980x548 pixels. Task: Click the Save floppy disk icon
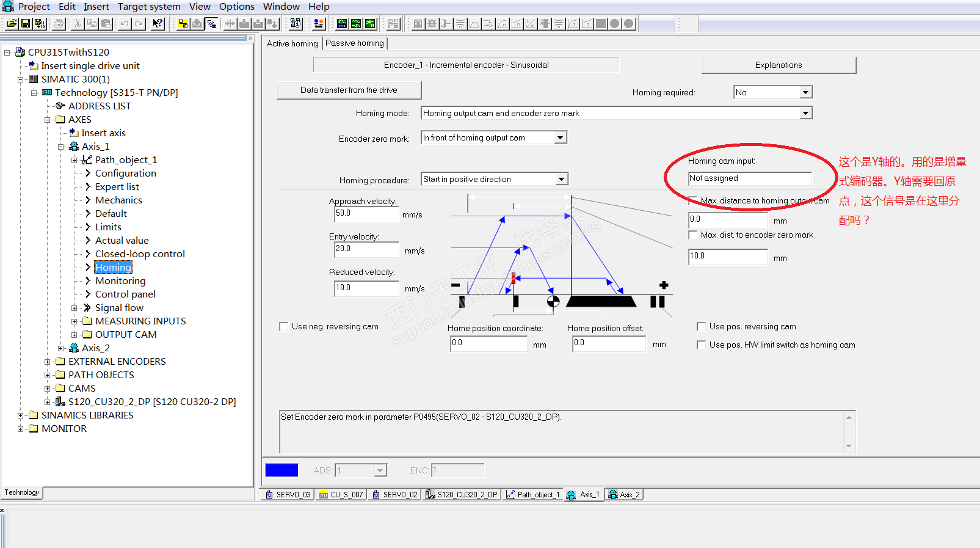pos(26,24)
